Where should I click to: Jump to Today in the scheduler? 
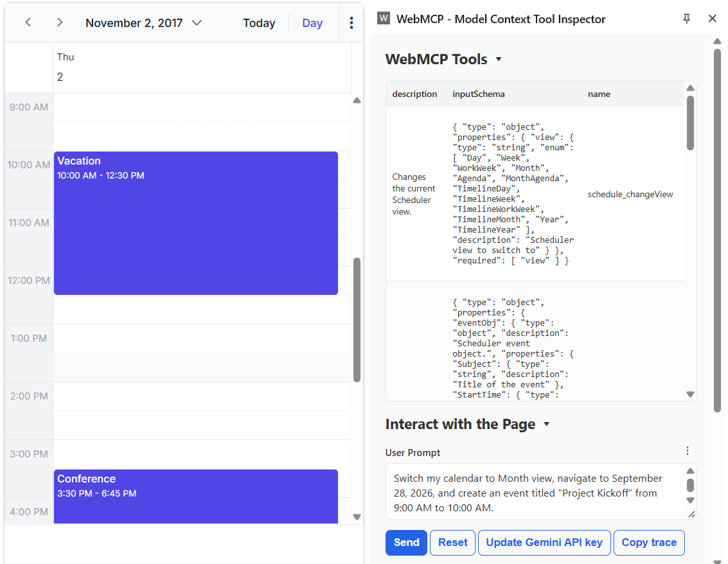(259, 22)
